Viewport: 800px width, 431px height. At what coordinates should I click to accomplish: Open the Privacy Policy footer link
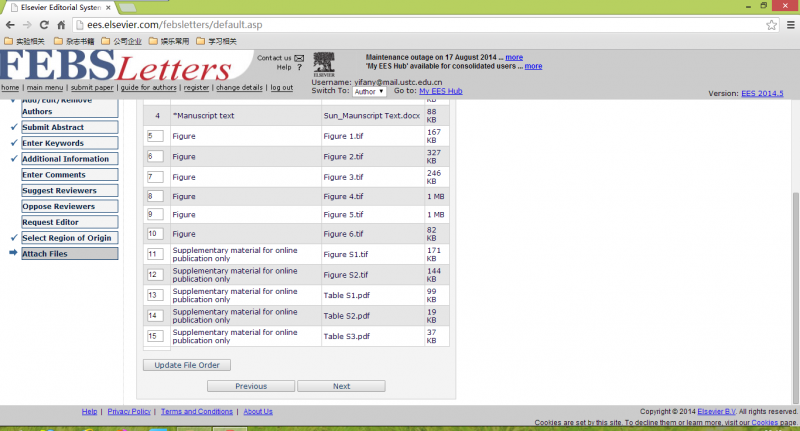tap(129, 412)
